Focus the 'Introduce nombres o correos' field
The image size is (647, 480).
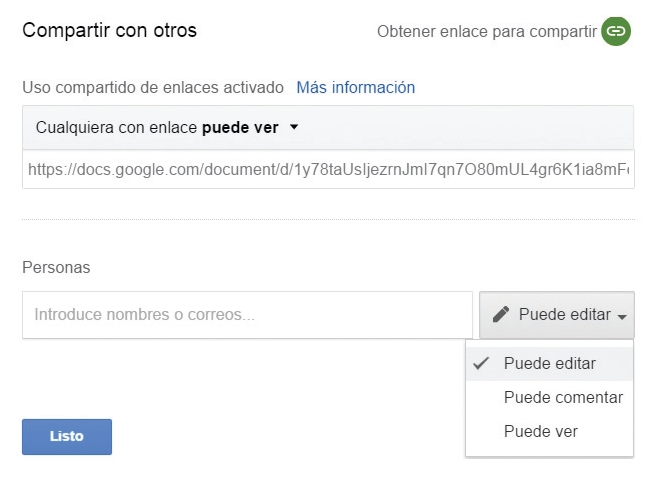[x=247, y=315]
